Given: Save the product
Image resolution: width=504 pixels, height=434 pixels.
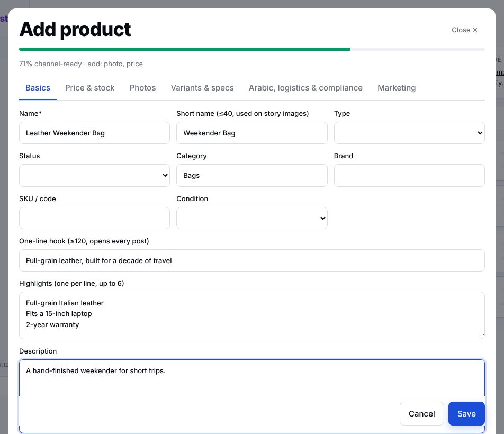Looking at the screenshot, I should 466,414.
